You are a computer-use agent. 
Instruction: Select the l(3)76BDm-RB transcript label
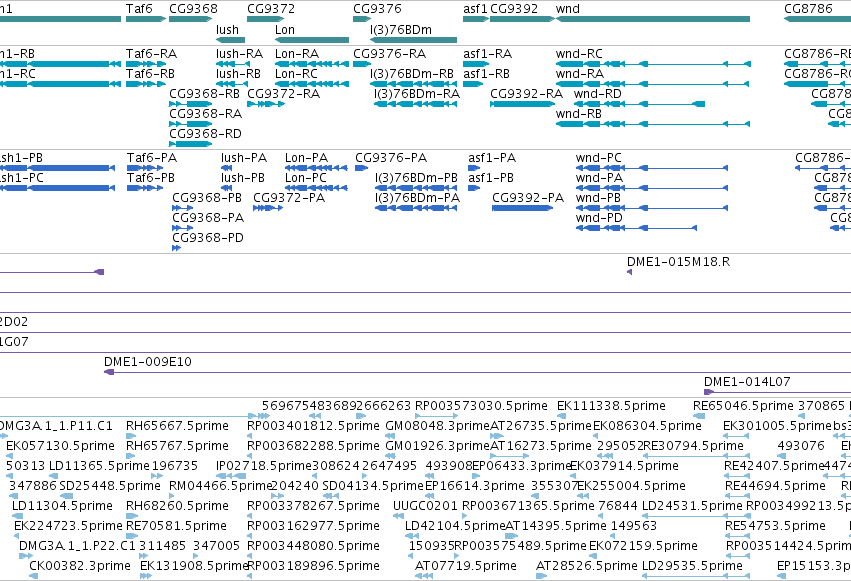click(412, 74)
